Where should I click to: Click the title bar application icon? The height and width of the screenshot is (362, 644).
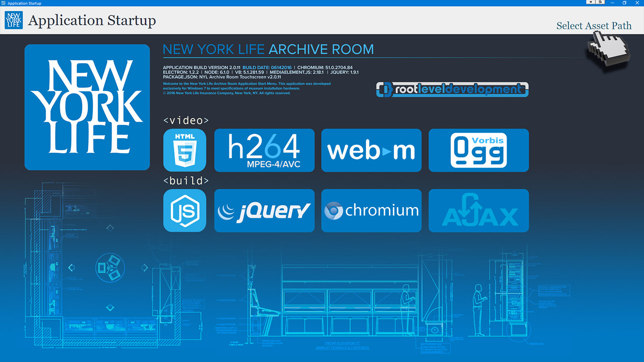click(x=3, y=3)
